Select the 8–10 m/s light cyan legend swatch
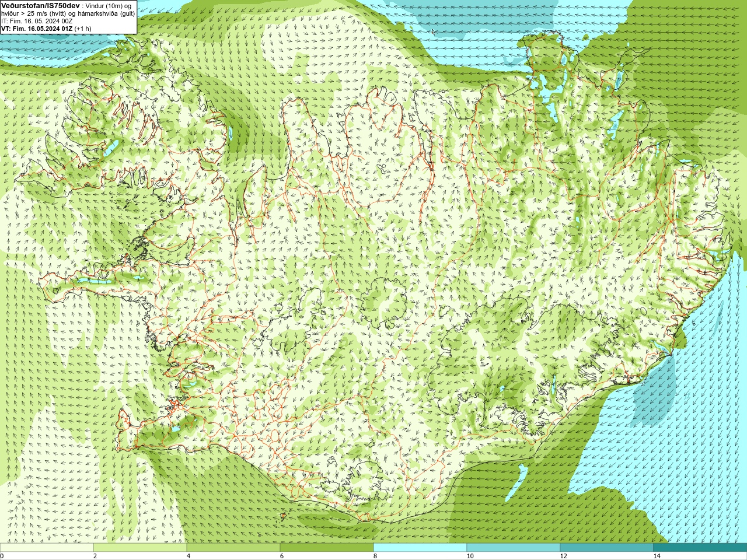Screen dimensions: 747x560 (420, 547)
